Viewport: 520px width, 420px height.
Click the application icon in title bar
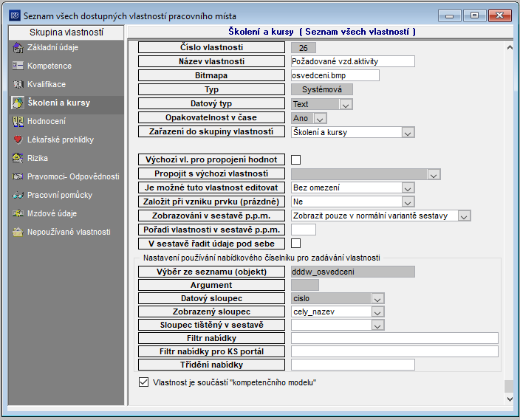[x=15, y=16]
